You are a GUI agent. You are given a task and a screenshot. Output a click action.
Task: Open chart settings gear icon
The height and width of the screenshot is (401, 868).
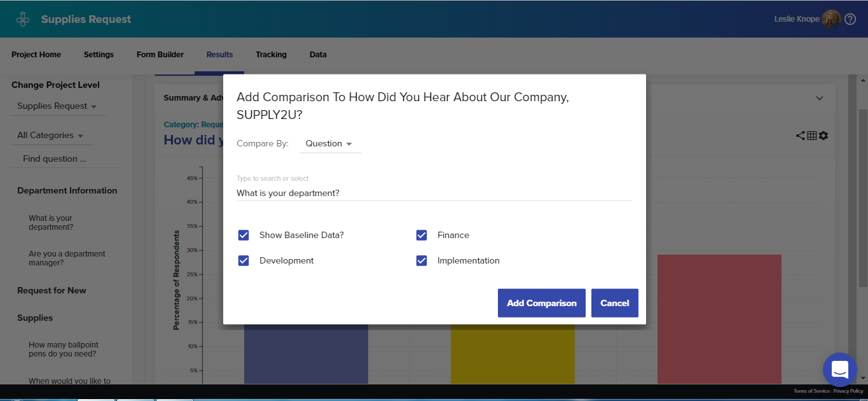click(x=823, y=136)
